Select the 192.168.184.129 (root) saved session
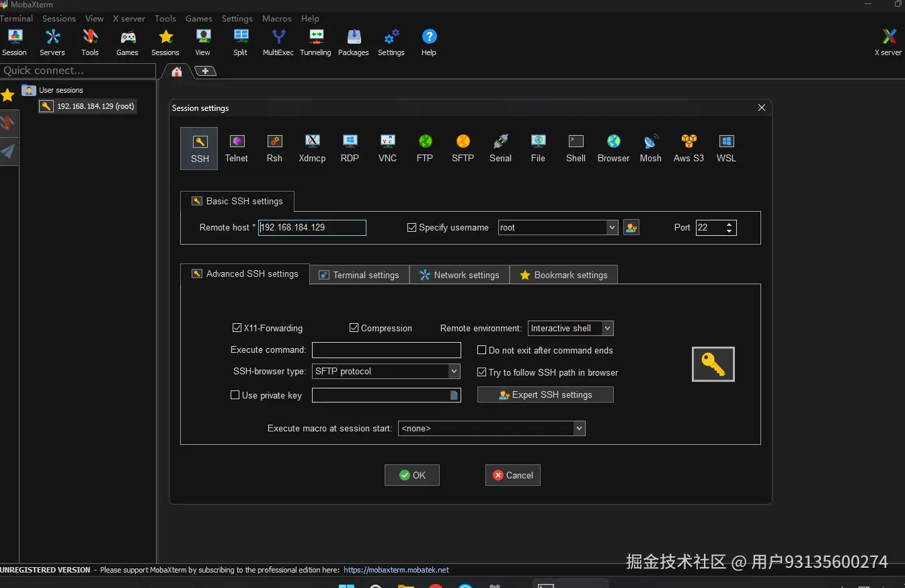The width and height of the screenshot is (905, 588). [88, 106]
